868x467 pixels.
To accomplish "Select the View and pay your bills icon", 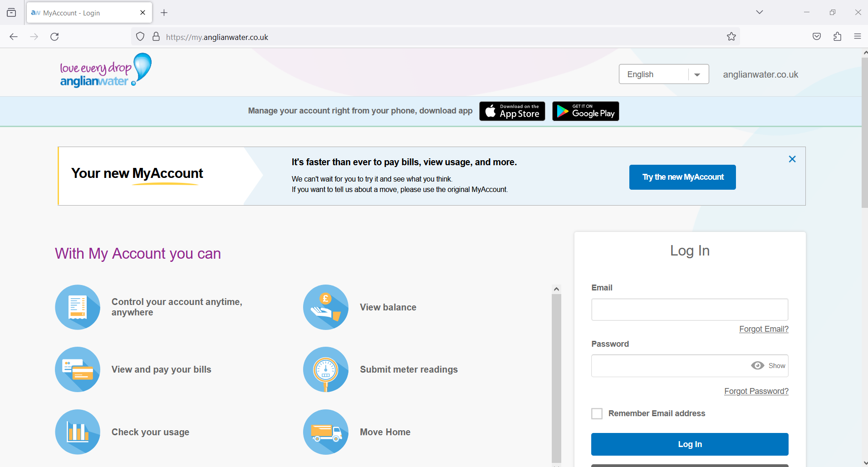I will [77, 369].
